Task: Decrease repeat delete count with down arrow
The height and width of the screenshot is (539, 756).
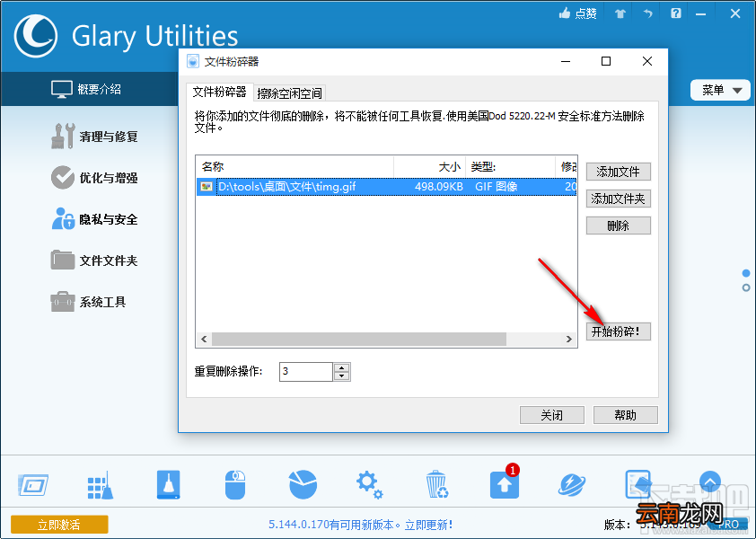Action: pos(342,376)
